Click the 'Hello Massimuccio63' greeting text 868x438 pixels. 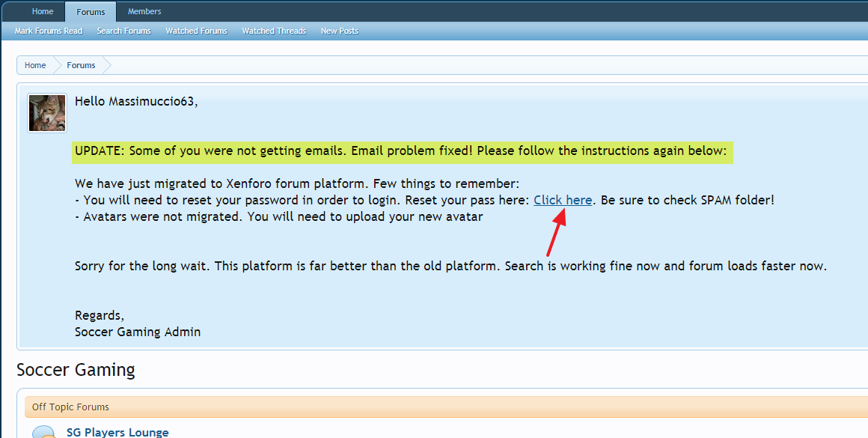coord(136,102)
